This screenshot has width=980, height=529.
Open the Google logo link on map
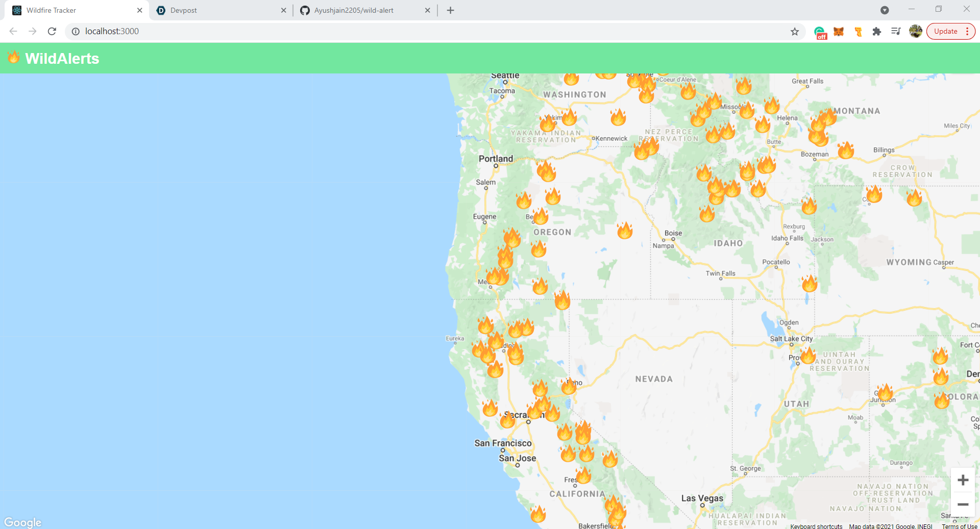(22, 522)
